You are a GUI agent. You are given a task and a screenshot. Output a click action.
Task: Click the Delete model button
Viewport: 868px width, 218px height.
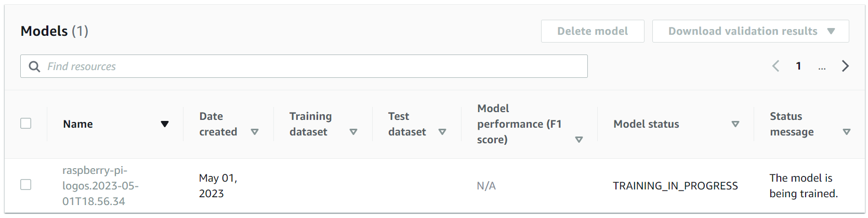tap(593, 31)
